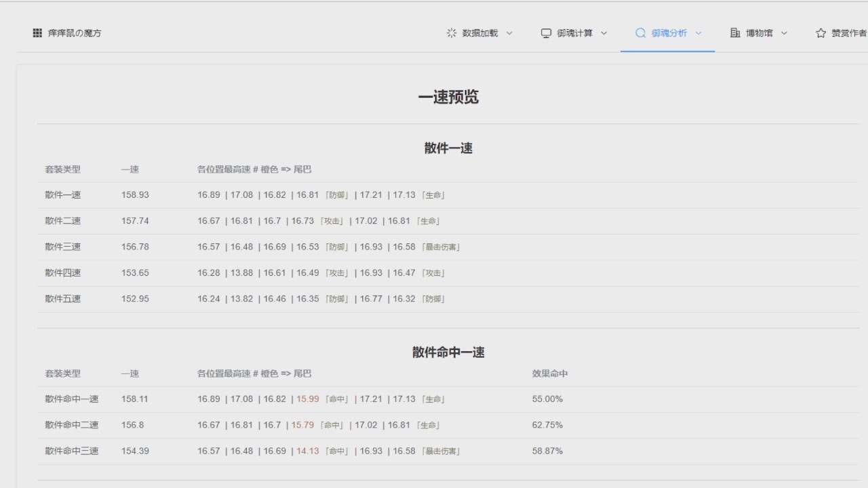The image size is (868, 488).
Task: Select the 散件五速 row label
Action: tap(63, 299)
